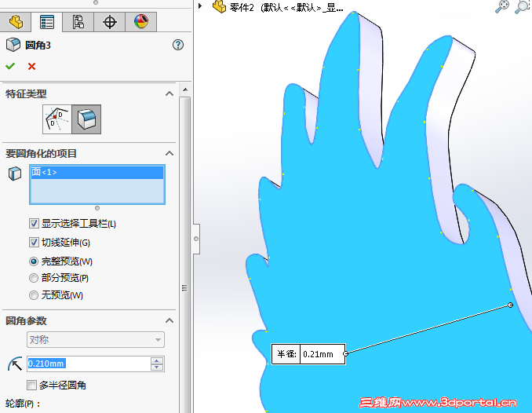
Task: Open the ConfigurationManager tab
Action: click(78, 22)
